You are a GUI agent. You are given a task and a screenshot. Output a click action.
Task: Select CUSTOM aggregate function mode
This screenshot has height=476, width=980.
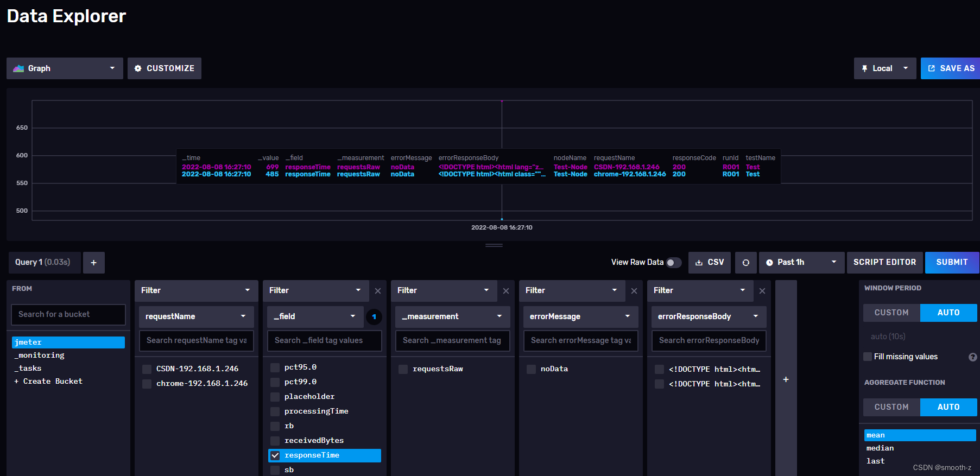(x=892, y=407)
